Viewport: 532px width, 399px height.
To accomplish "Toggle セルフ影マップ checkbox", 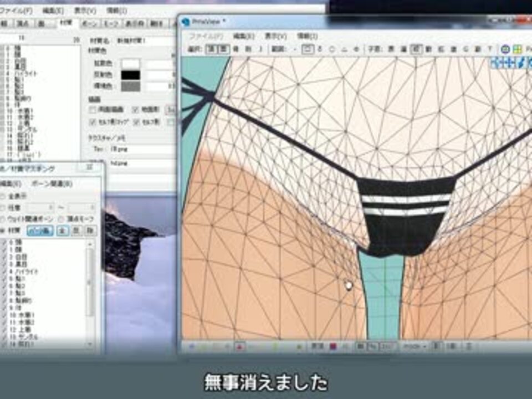I will click(x=93, y=122).
